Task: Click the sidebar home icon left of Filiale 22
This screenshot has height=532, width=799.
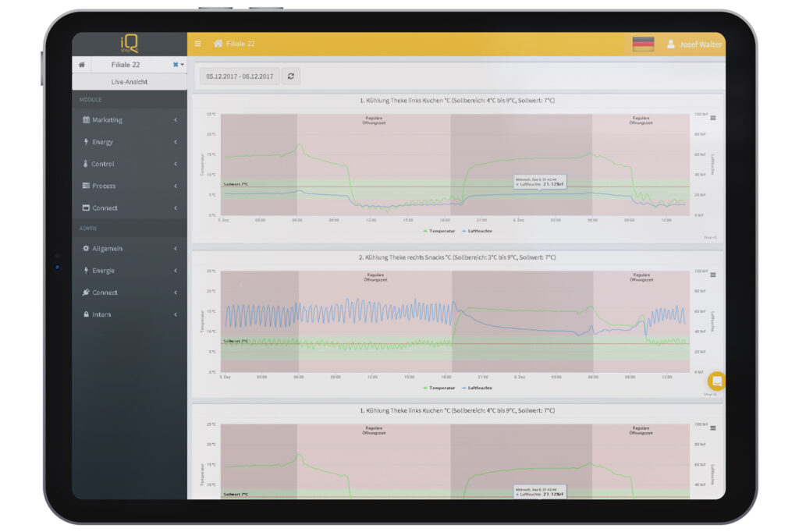Action: point(82,65)
